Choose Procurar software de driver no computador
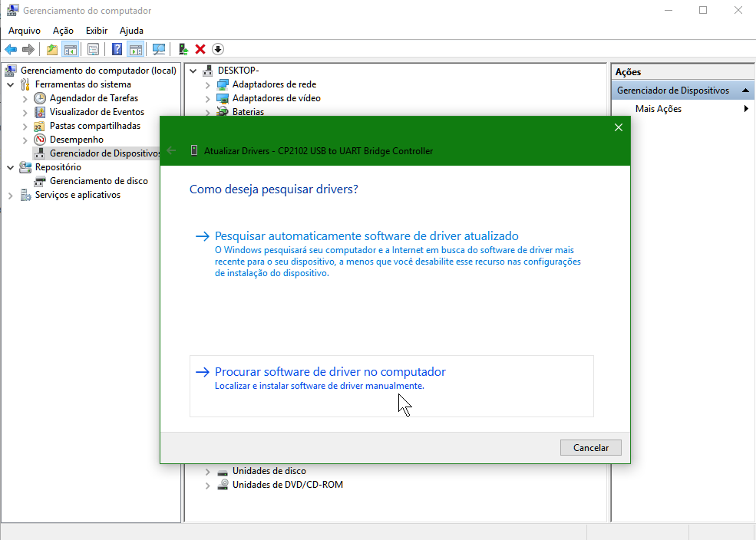 click(391, 386)
